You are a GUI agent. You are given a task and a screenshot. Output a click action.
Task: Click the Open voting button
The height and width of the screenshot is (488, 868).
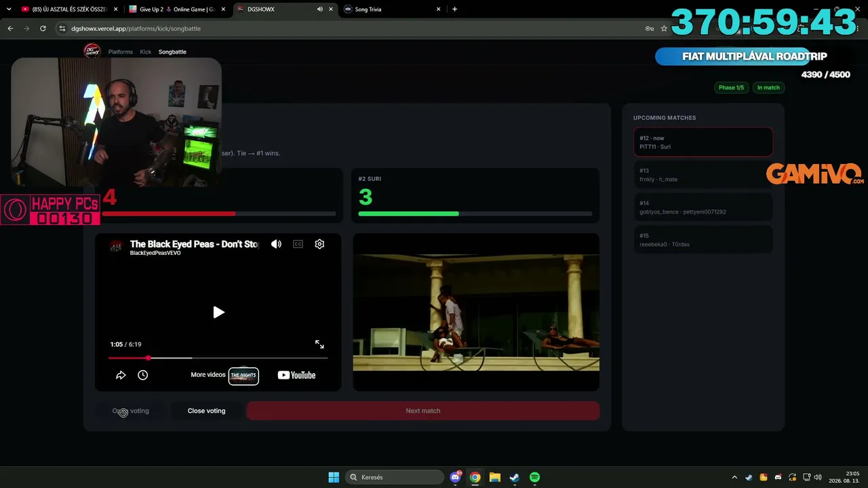click(130, 411)
